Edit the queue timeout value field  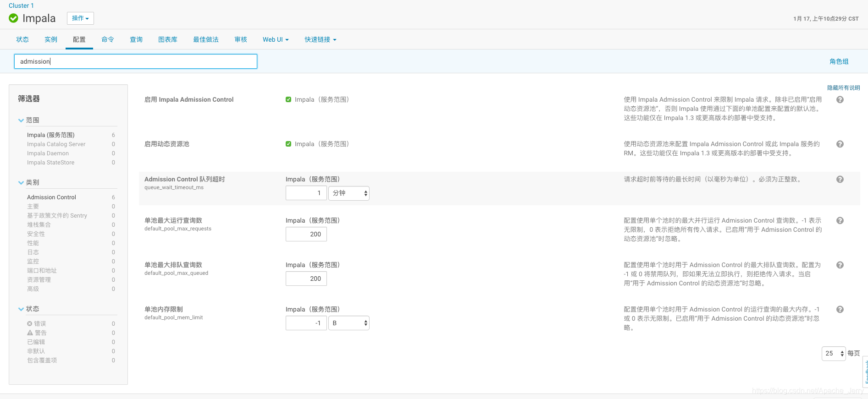[306, 193]
